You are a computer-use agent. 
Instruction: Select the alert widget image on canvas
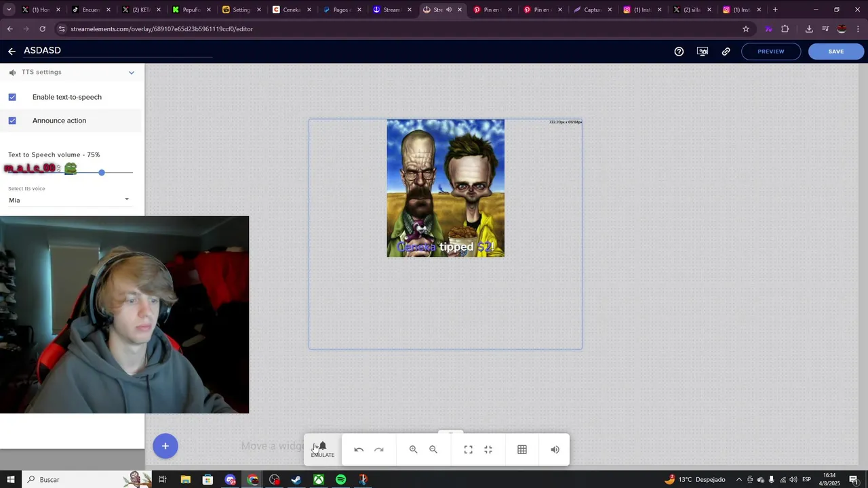click(x=446, y=188)
